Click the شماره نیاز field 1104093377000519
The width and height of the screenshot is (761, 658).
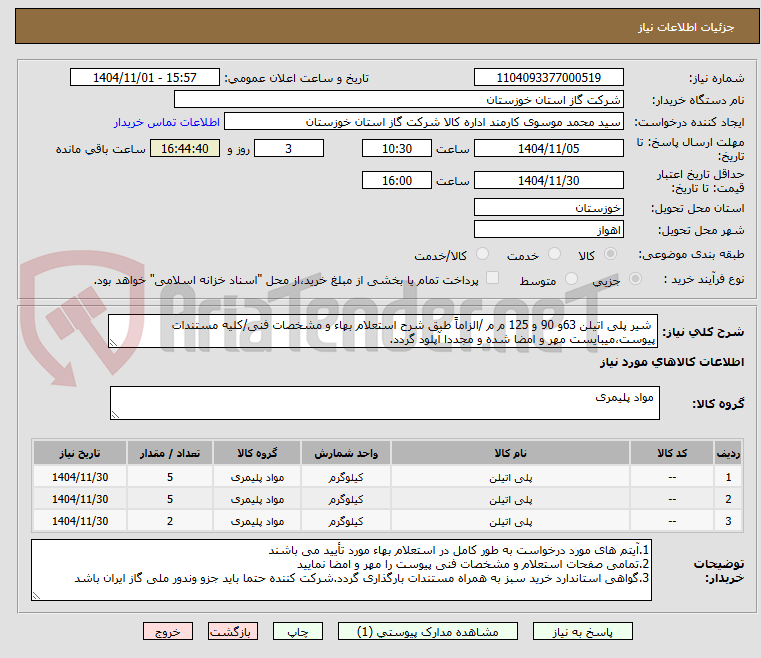[548, 78]
